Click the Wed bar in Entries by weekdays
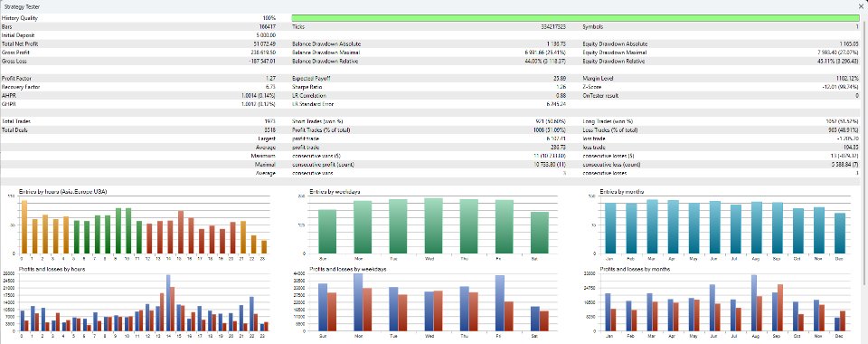This screenshot has height=344, width=868. 433,225
